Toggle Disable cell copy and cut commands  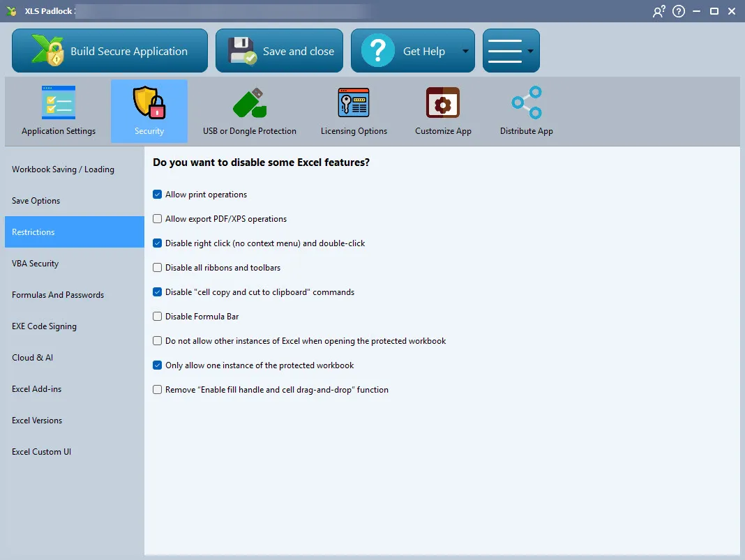point(157,292)
